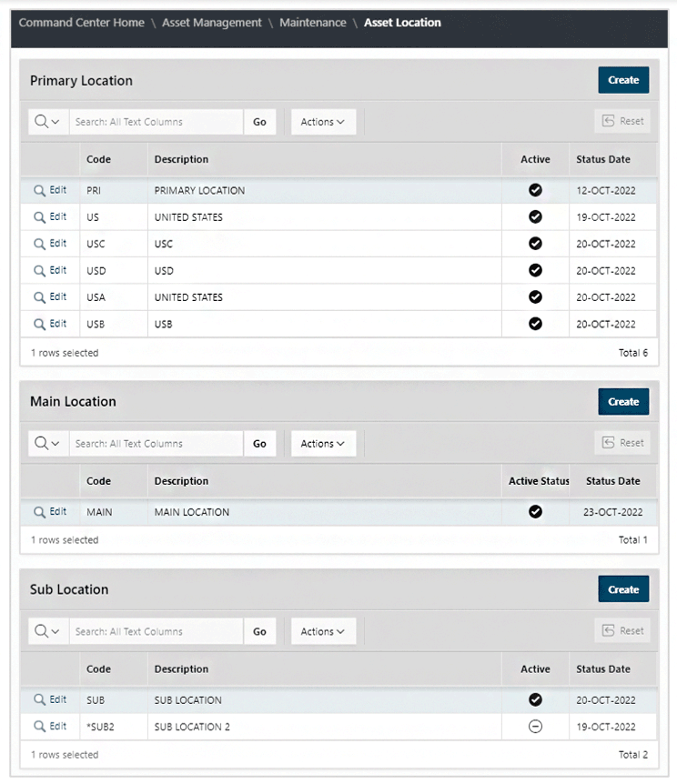Toggle active status of MAIN LOCATION
This screenshot has width=677, height=784.
535,512
